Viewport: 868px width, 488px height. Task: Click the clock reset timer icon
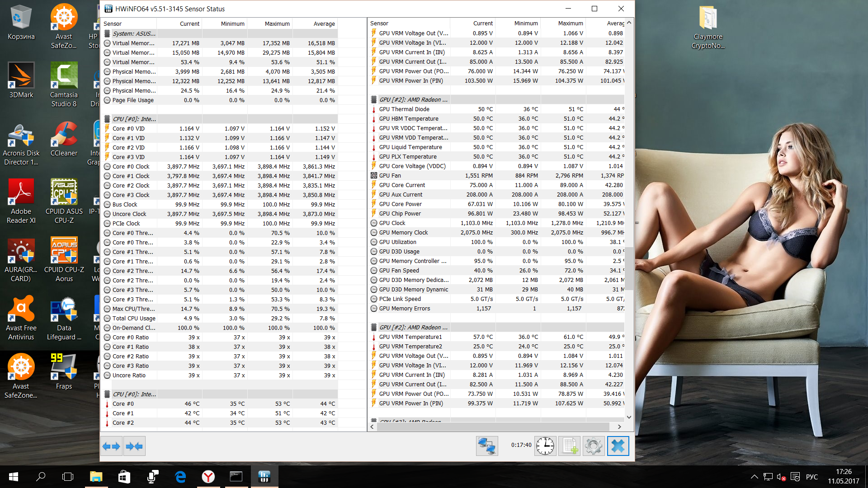tap(545, 446)
